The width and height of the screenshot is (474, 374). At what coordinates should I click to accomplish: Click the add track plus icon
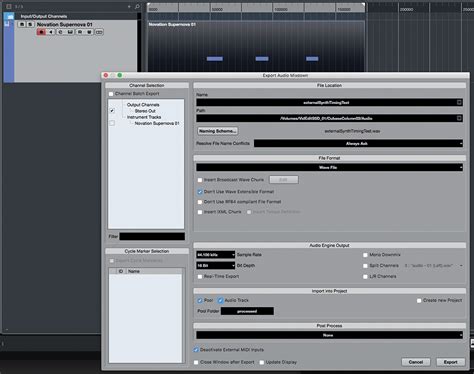click(x=129, y=6)
